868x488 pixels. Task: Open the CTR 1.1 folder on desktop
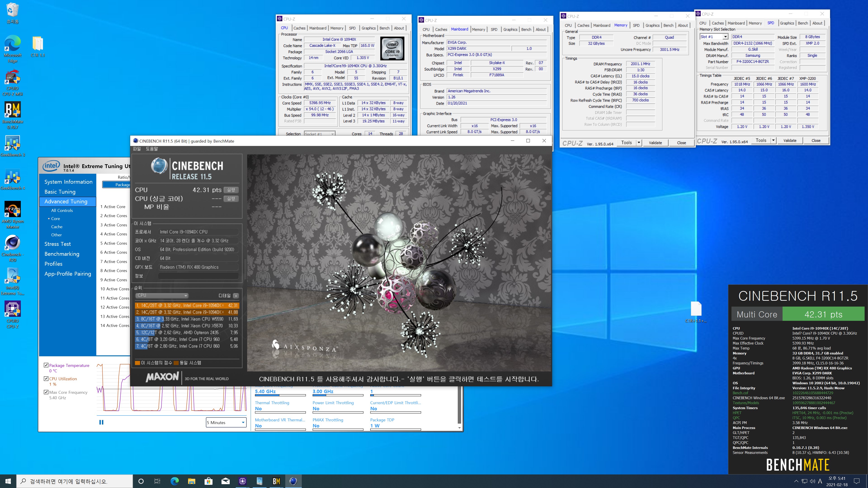[38, 47]
